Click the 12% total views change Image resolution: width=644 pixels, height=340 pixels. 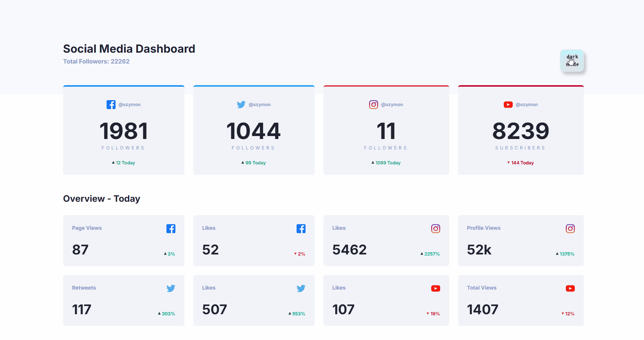point(570,314)
